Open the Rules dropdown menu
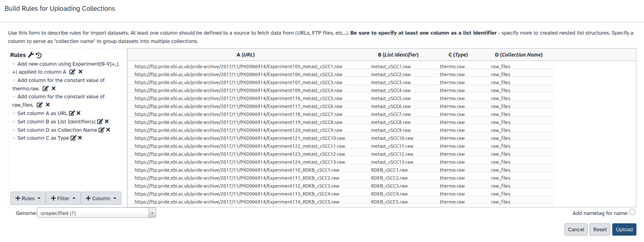 point(28,198)
